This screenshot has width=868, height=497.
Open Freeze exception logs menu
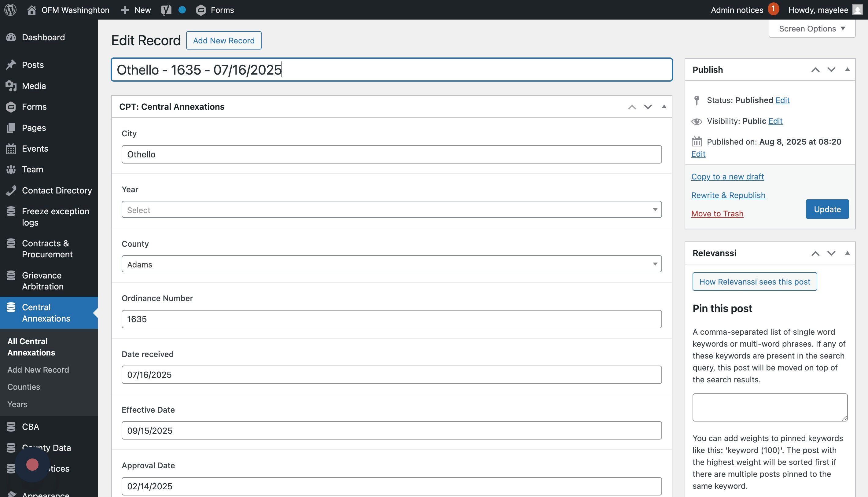pos(55,216)
